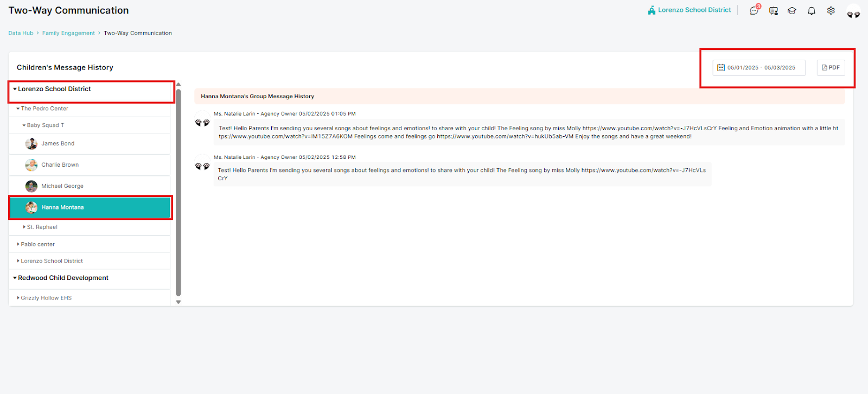Click James Bond's avatar photo
Viewport: 868px width, 394px height.
(31, 144)
